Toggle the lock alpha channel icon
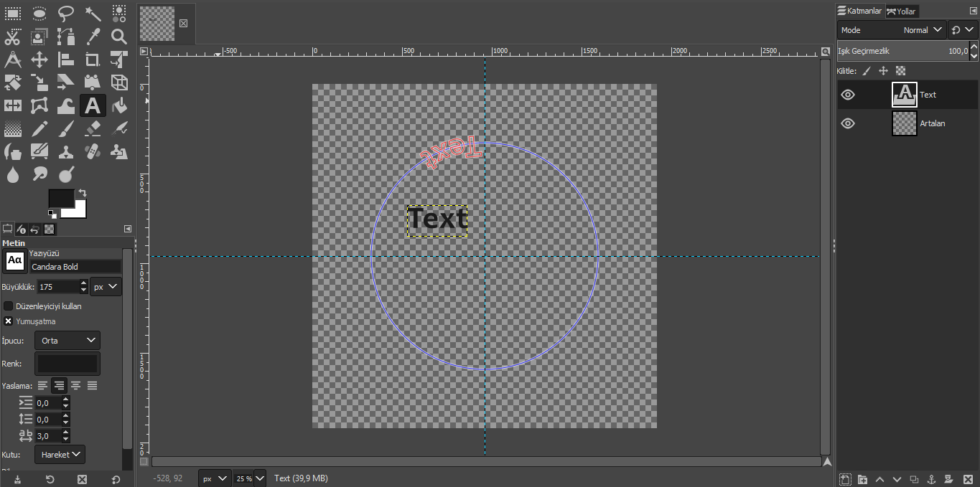 pos(901,71)
